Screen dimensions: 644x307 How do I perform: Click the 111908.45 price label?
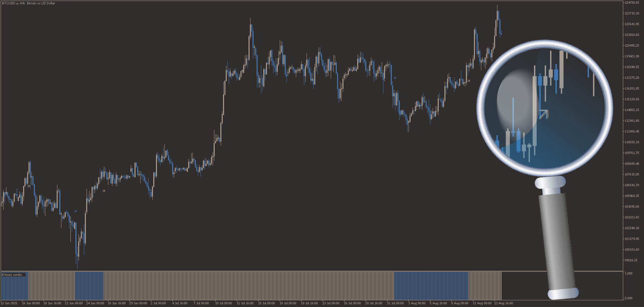point(632,132)
